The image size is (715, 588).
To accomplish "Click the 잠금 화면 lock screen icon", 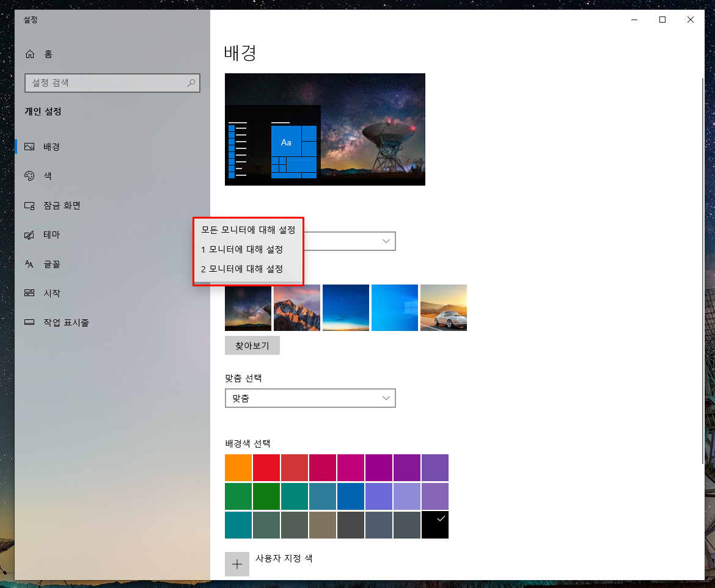I will coord(29,205).
